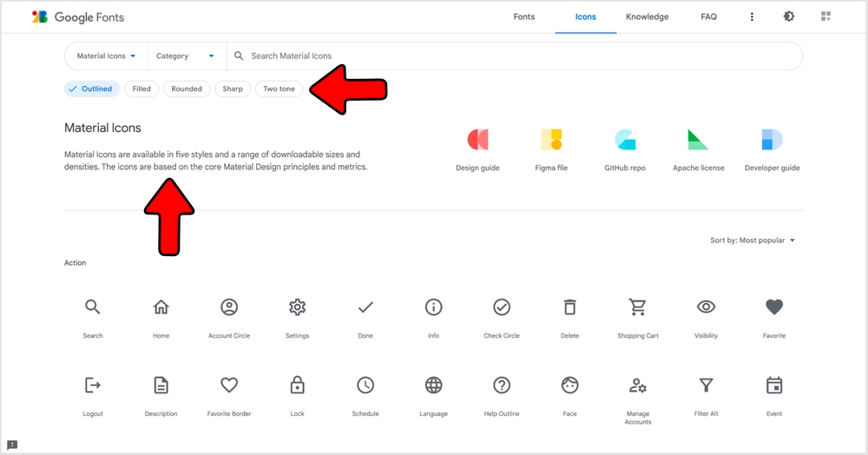
Task: Toggle the Two tone style chip
Action: [x=279, y=89]
